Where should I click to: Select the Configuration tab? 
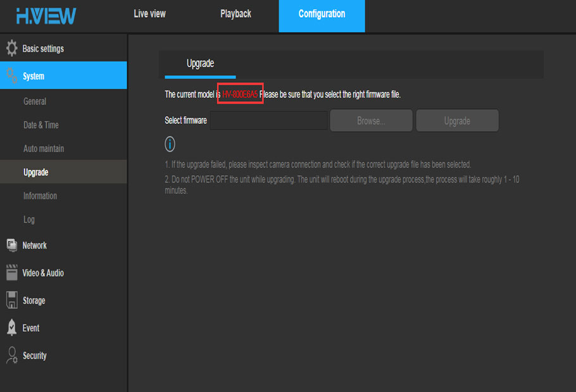coord(322,14)
